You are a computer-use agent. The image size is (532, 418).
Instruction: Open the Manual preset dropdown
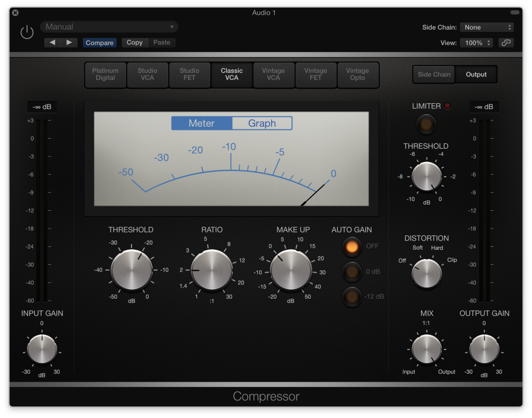[x=109, y=26]
